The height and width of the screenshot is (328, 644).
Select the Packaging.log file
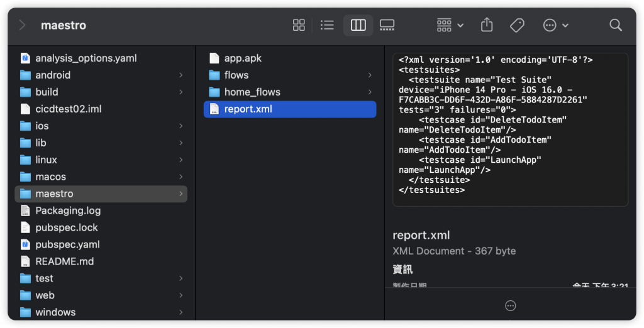point(101,210)
